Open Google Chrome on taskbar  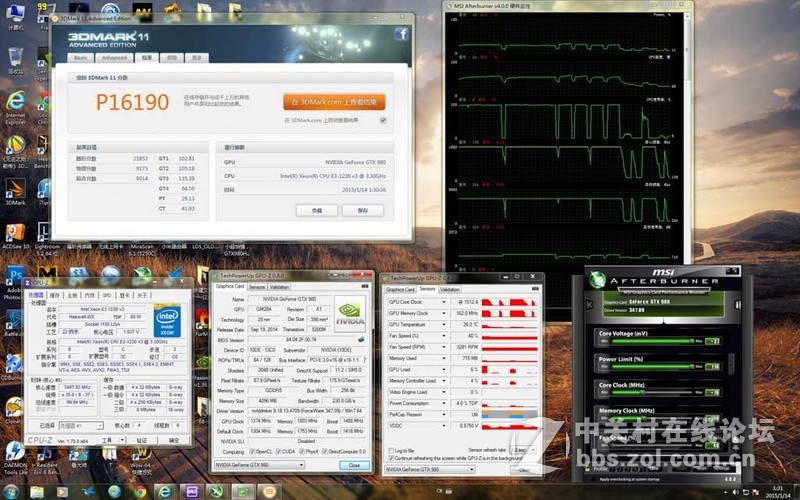[141, 491]
